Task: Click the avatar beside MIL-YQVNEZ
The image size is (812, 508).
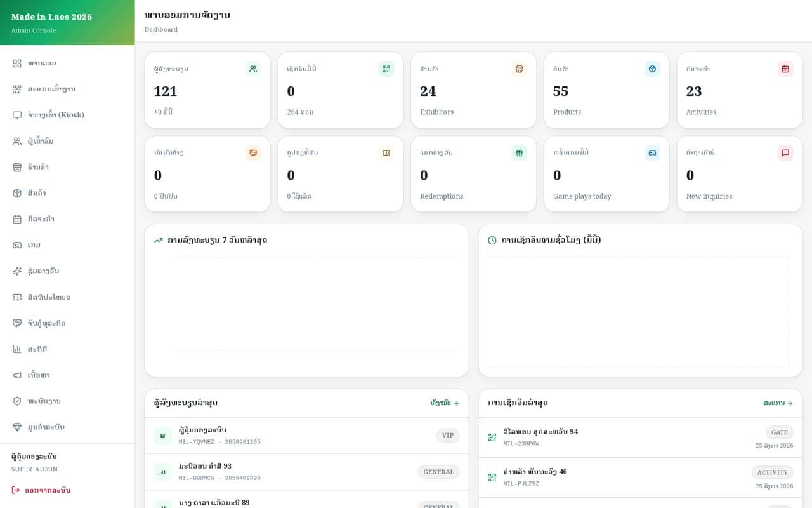Action: pos(163,436)
